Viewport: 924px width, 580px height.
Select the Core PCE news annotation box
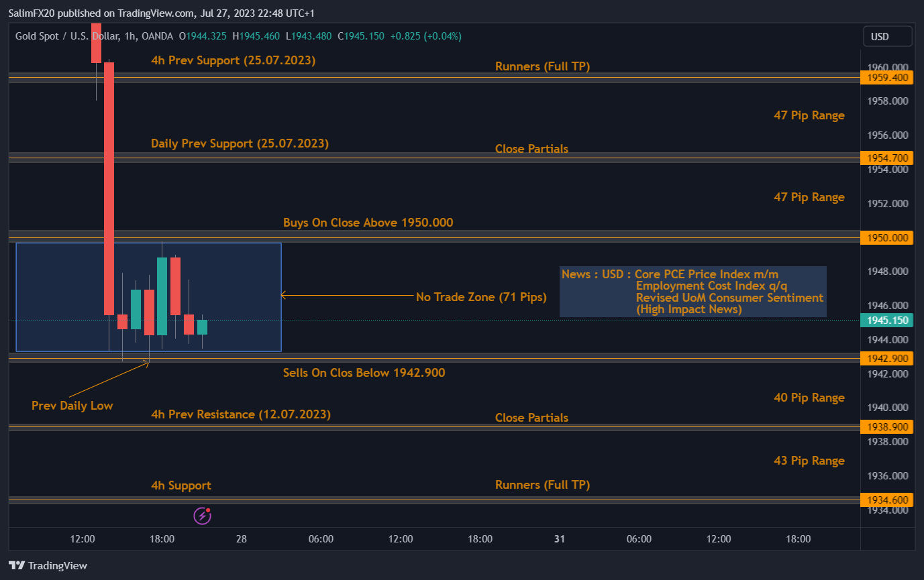pyautogui.click(x=692, y=291)
